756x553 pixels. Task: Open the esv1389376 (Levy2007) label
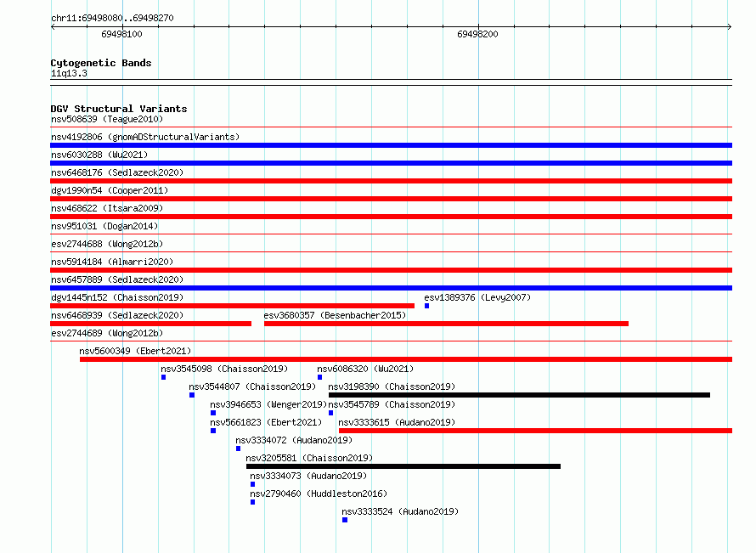point(477,297)
